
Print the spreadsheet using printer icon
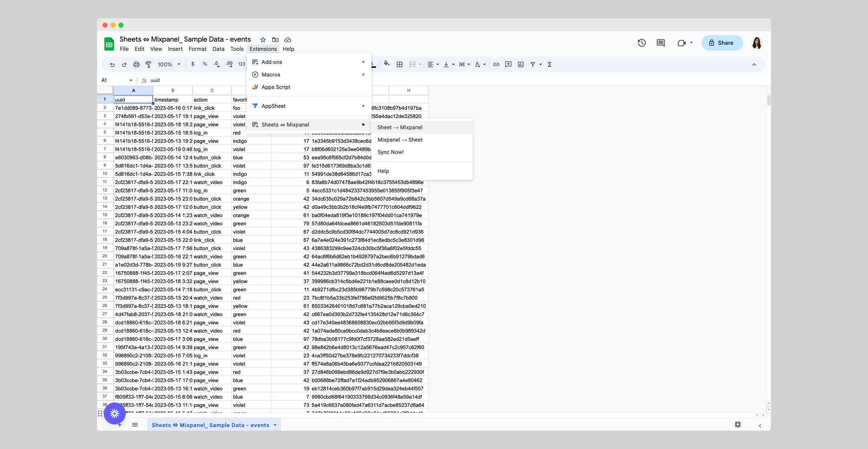coord(136,64)
